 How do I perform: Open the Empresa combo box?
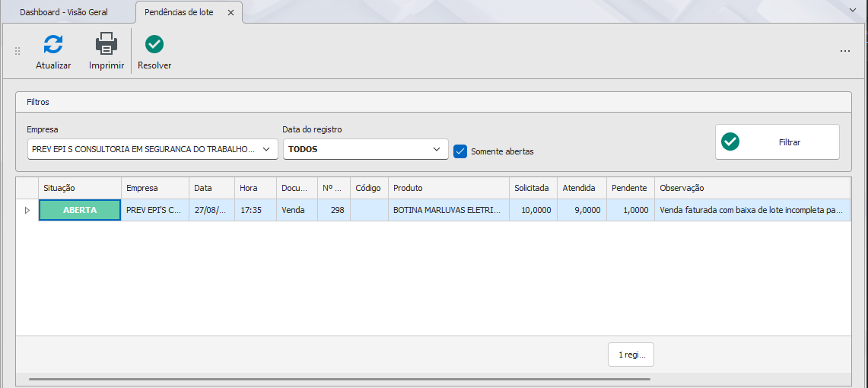click(x=153, y=149)
